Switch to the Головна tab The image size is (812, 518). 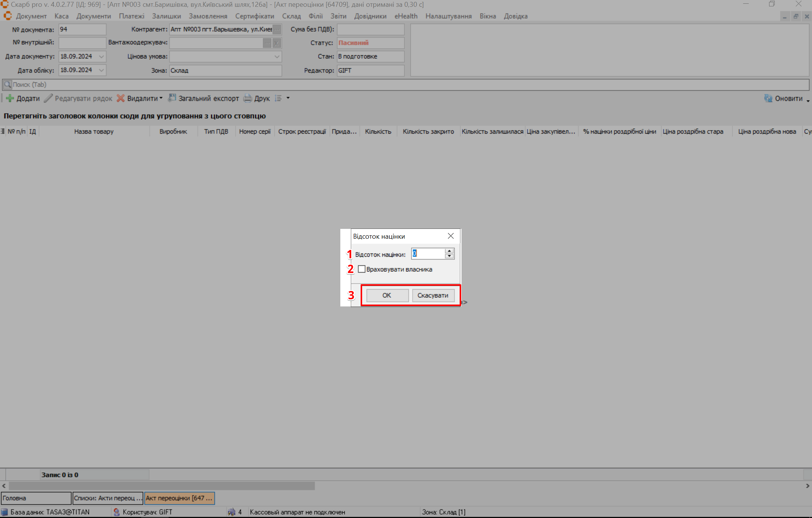click(x=36, y=498)
